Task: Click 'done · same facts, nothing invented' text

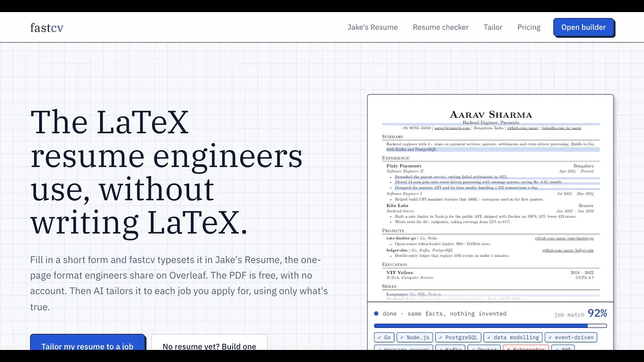Action: 444,314
